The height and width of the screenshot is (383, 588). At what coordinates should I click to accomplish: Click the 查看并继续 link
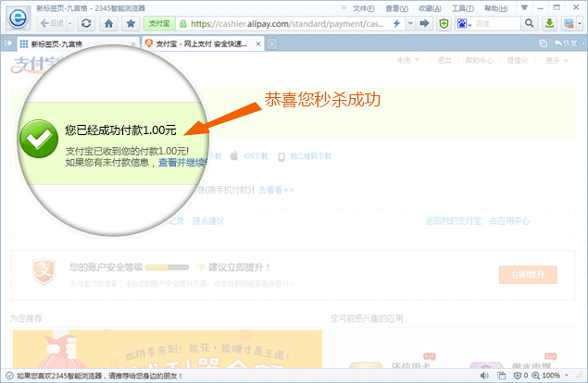pos(181,162)
